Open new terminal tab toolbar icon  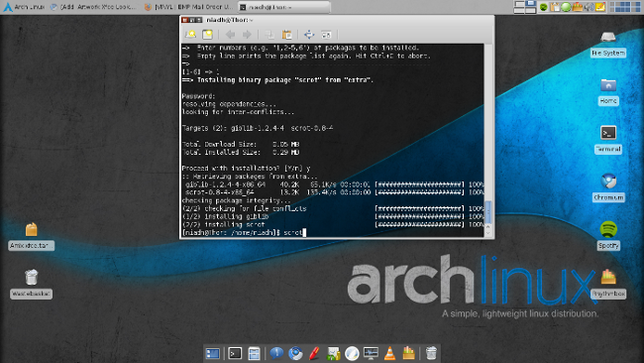[190, 35]
